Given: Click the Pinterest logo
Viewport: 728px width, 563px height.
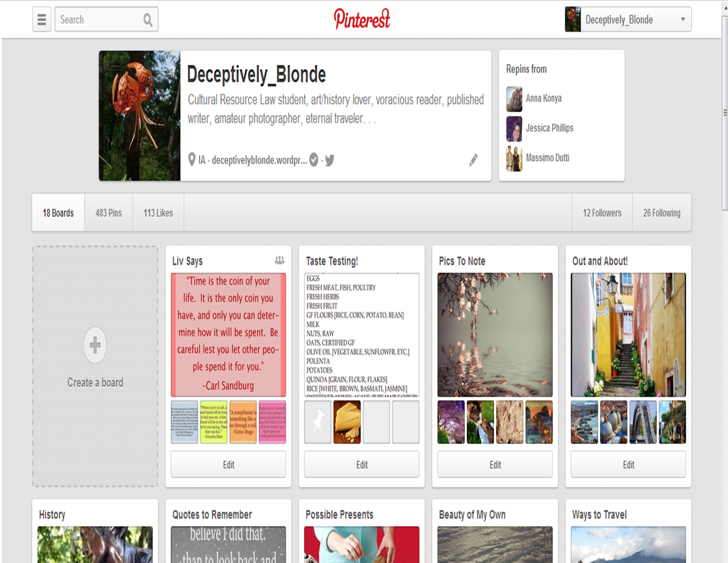Looking at the screenshot, I should [x=362, y=19].
